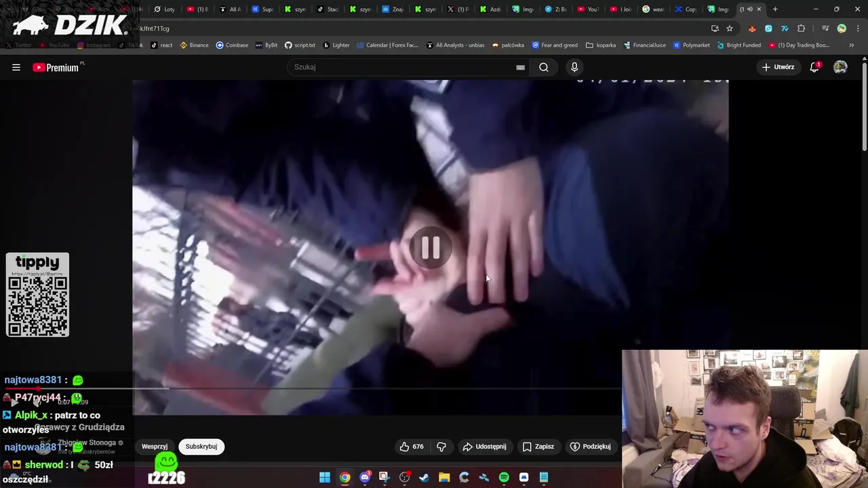This screenshot has width=868, height=488.
Task: Share the video via Udostępnij
Action: 484,447
